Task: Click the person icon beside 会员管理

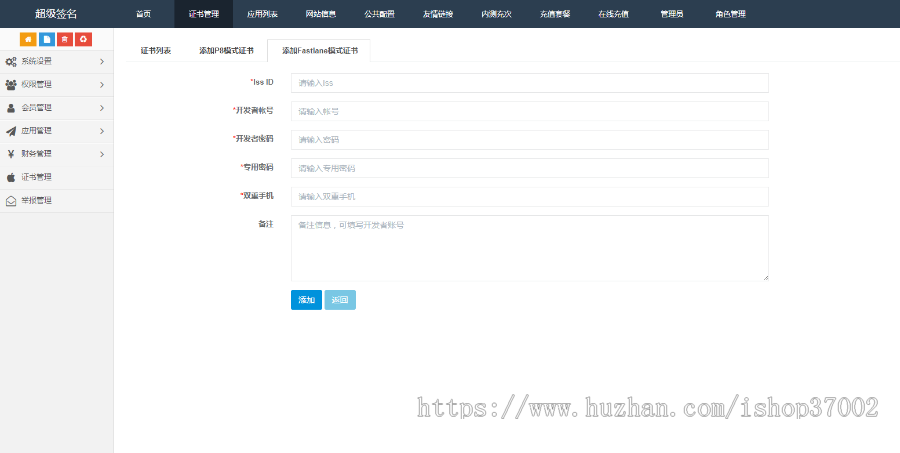Action: pyautogui.click(x=11, y=108)
